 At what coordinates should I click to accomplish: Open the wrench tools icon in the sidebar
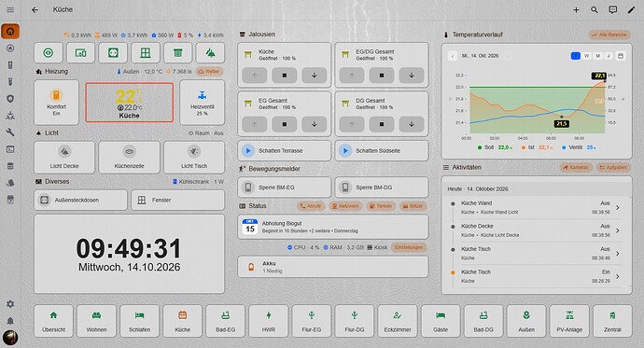[10, 132]
